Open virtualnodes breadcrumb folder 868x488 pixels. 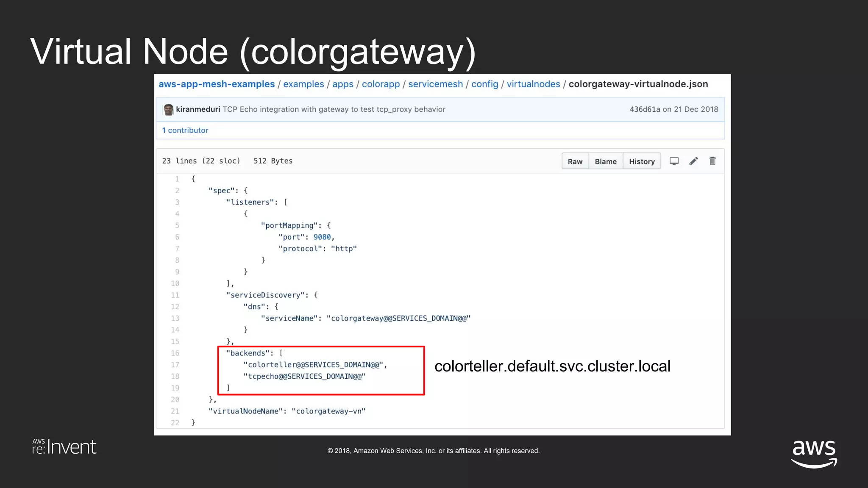click(x=533, y=84)
